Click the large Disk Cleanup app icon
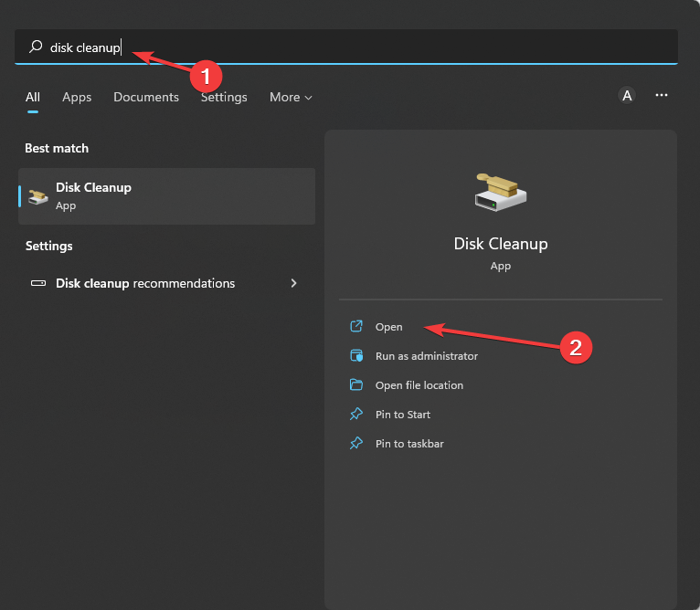 click(x=501, y=193)
